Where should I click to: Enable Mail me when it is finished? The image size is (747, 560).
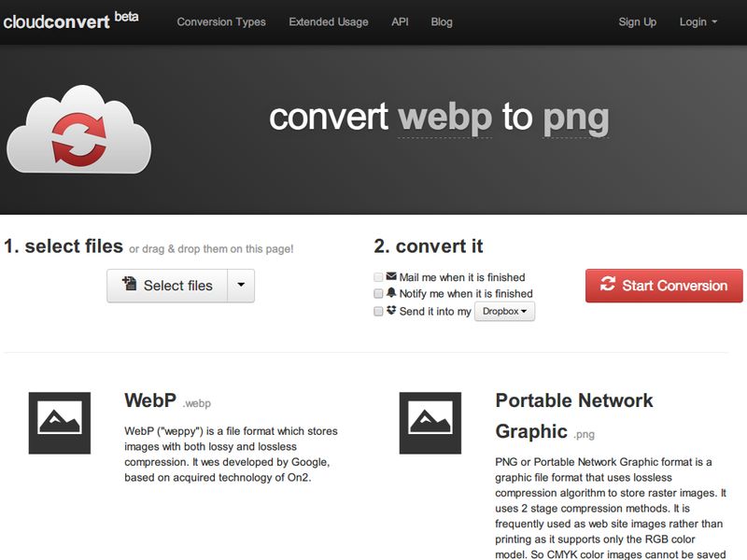tap(378, 277)
